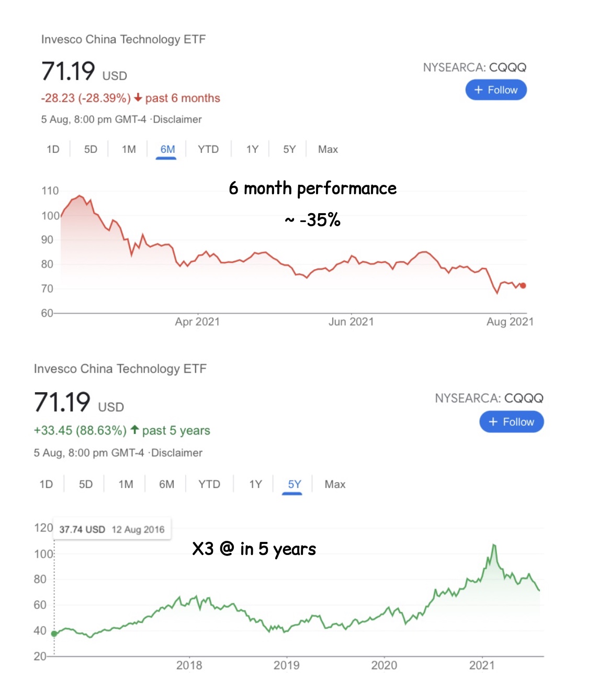Viewport: 598px width, 700px height.
Task: Click the red down arrow icon
Action: pyautogui.click(x=138, y=98)
